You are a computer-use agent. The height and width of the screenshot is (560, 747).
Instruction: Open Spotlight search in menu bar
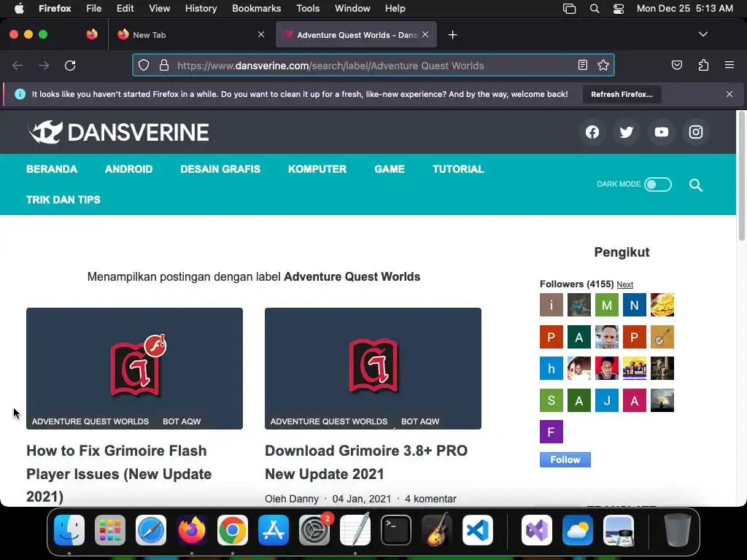[x=594, y=9]
